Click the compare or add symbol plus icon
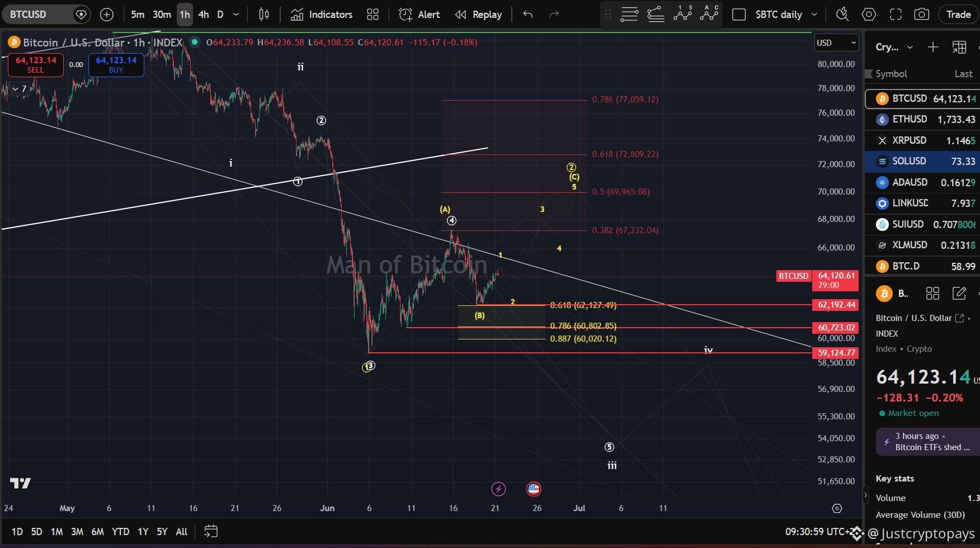This screenshot has height=548, width=980. point(106,15)
